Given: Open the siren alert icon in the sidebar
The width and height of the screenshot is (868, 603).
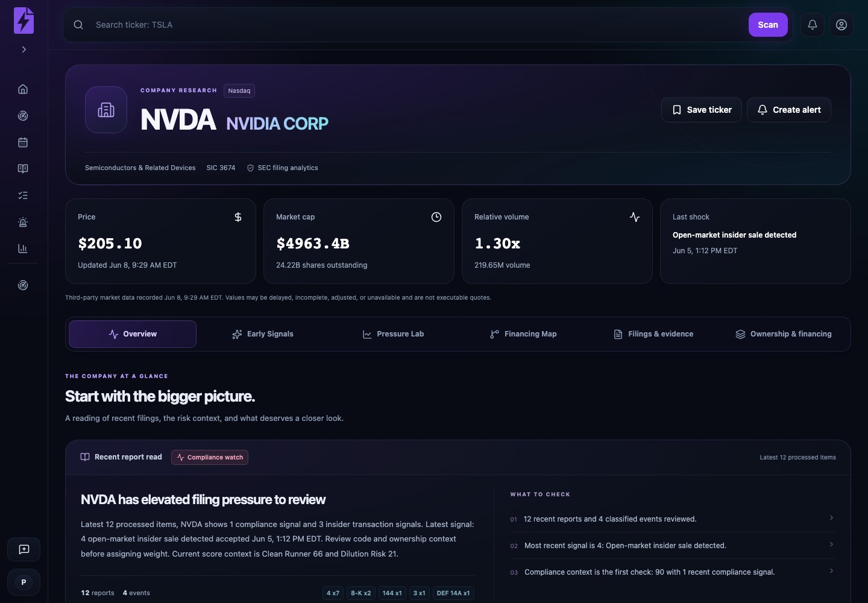Looking at the screenshot, I should [23, 222].
